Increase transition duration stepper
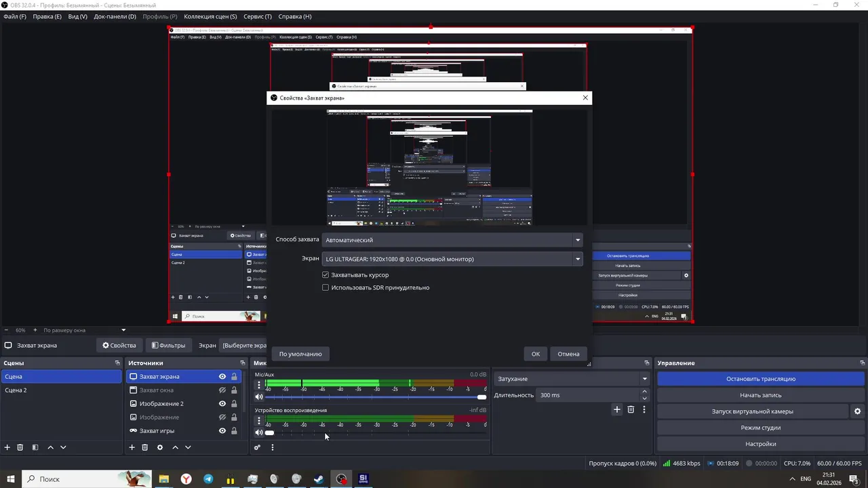The width and height of the screenshot is (868, 488). (644, 392)
